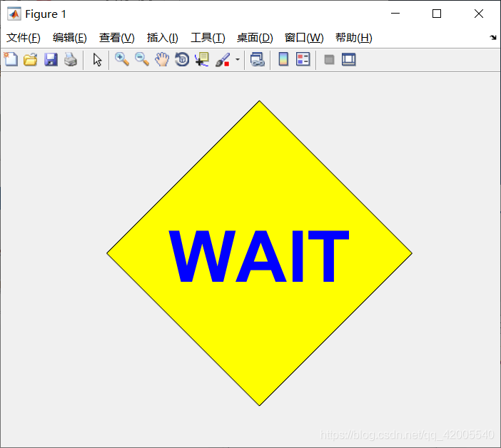501x448 pixels.
Task: Open the 文件(F) menu
Action: (x=24, y=38)
